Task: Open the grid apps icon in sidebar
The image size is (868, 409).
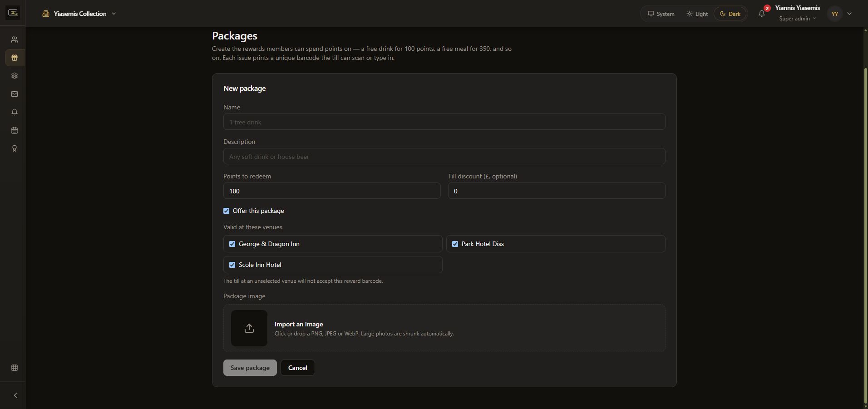Action: (x=15, y=368)
